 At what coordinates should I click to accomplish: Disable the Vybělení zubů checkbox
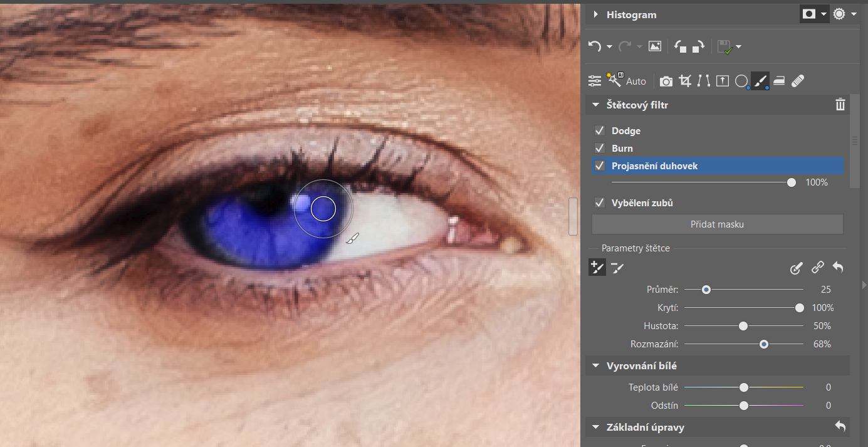[600, 203]
